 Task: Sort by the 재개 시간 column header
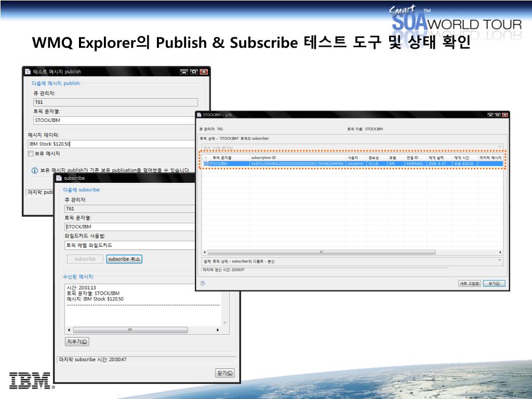461,158
